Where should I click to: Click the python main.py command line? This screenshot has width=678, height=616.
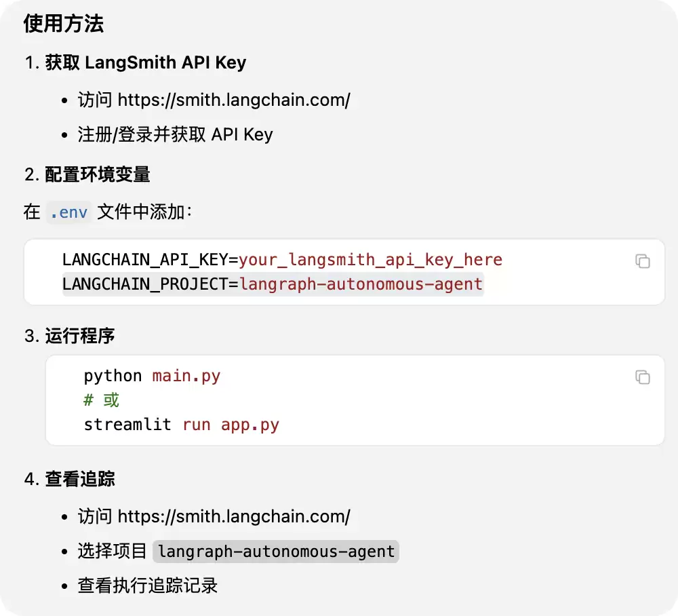(152, 376)
